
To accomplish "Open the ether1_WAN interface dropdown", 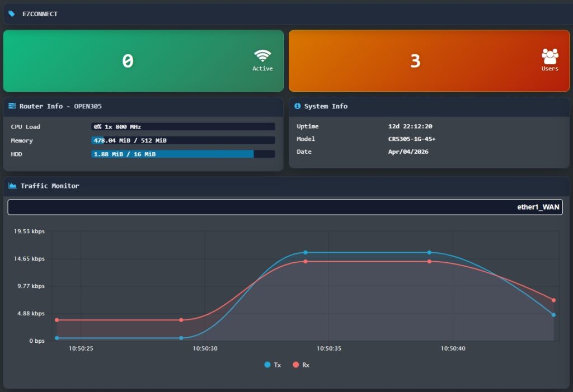I will [x=285, y=207].
